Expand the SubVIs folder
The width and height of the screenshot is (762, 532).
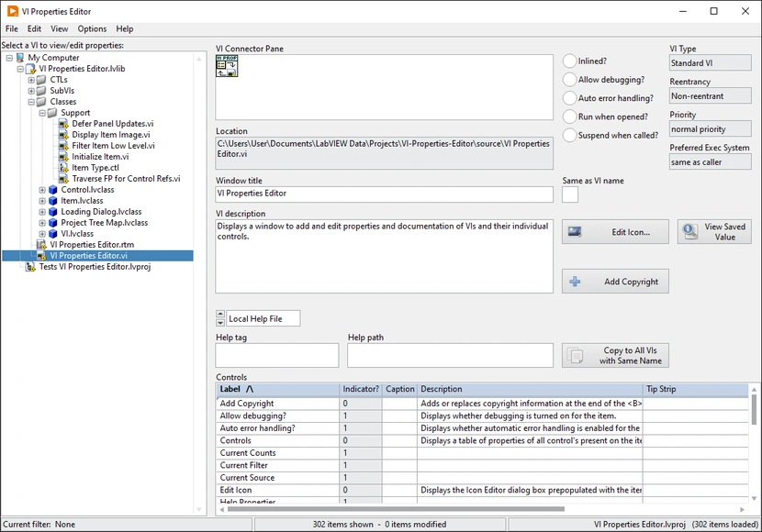[31, 91]
